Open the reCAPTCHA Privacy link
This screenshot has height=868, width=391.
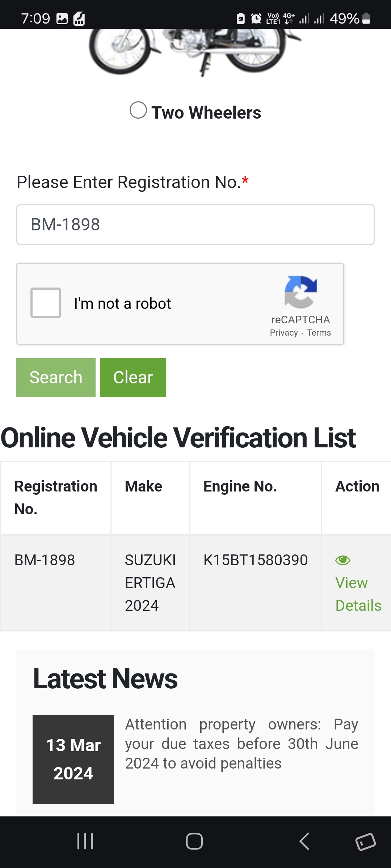(284, 333)
